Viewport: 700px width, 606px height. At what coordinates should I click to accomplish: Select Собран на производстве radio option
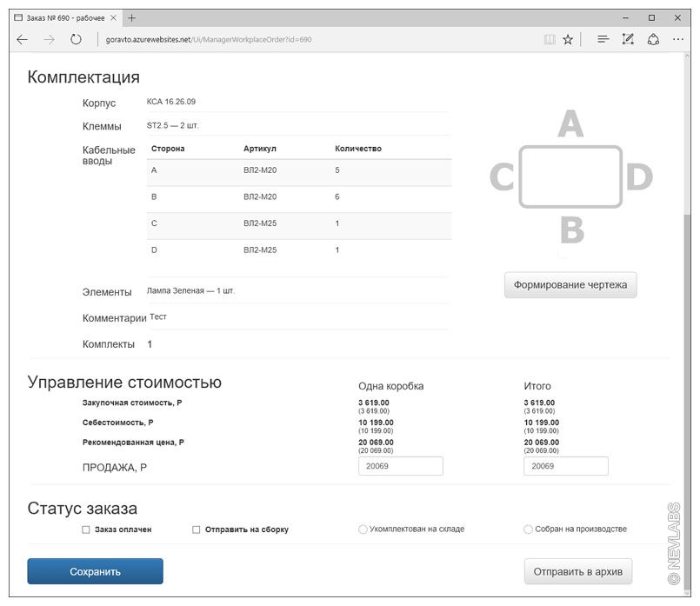[528, 529]
